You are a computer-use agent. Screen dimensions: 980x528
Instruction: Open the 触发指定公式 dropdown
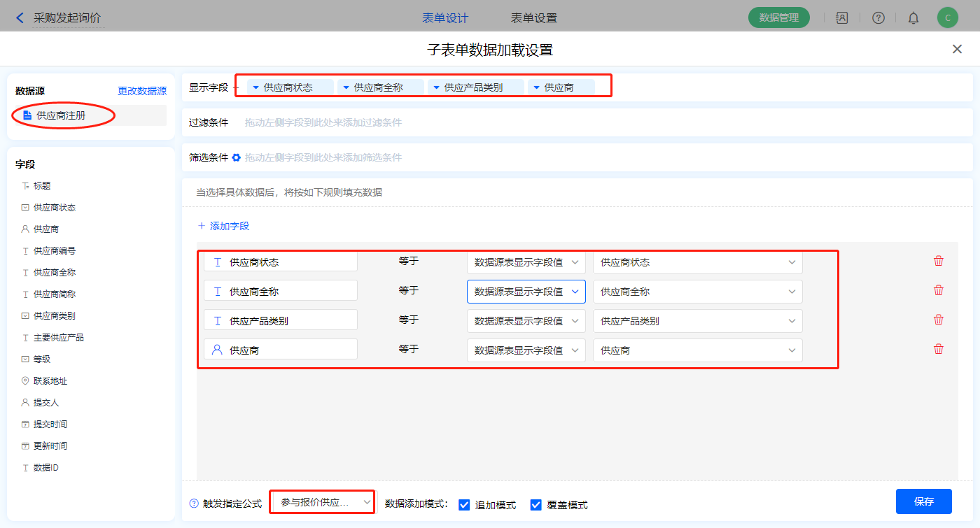[x=322, y=502]
